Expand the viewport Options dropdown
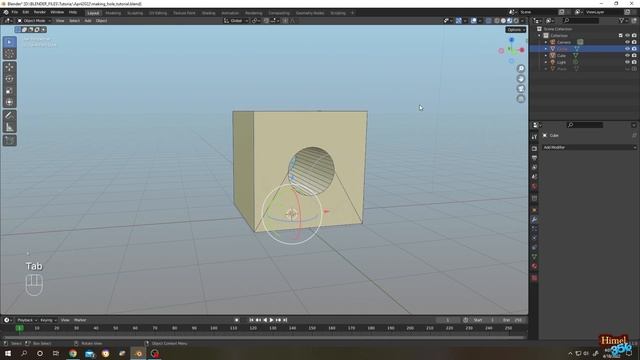This screenshot has height=360, width=640. (516, 30)
